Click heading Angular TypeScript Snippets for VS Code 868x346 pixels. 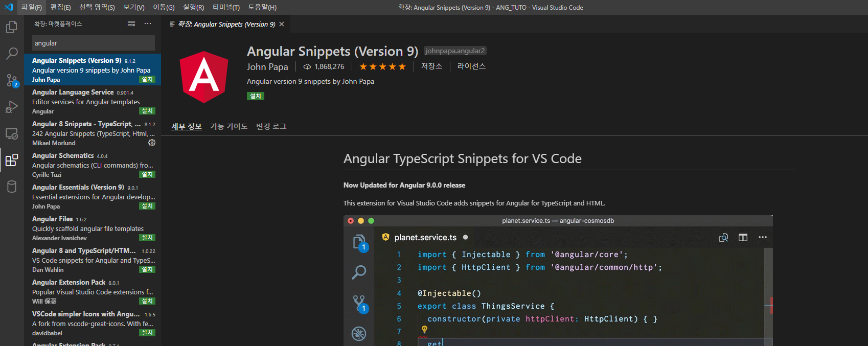coord(463,158)
